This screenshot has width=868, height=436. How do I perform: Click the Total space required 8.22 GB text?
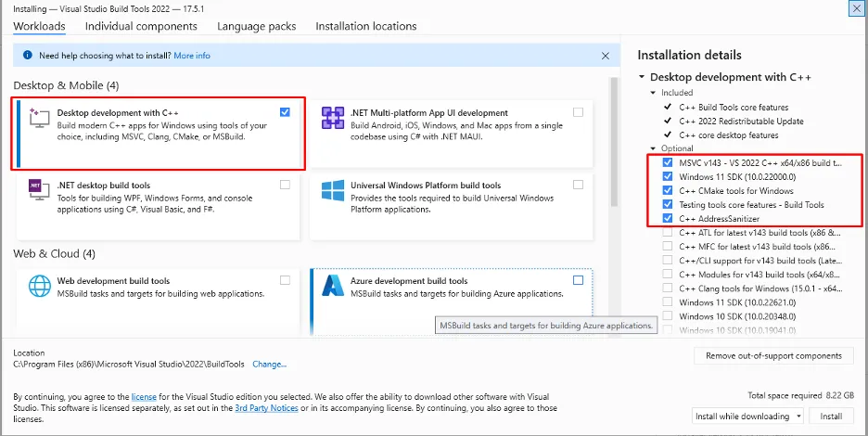801,395
